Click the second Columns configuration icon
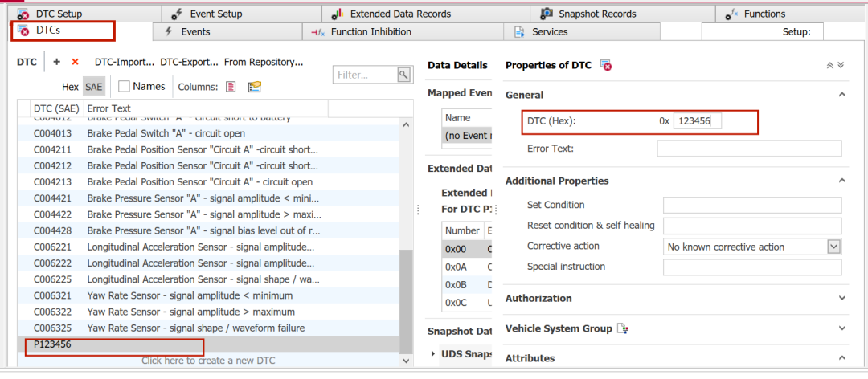868x379 pixels. pyautogui.click(x=255, y=87)
